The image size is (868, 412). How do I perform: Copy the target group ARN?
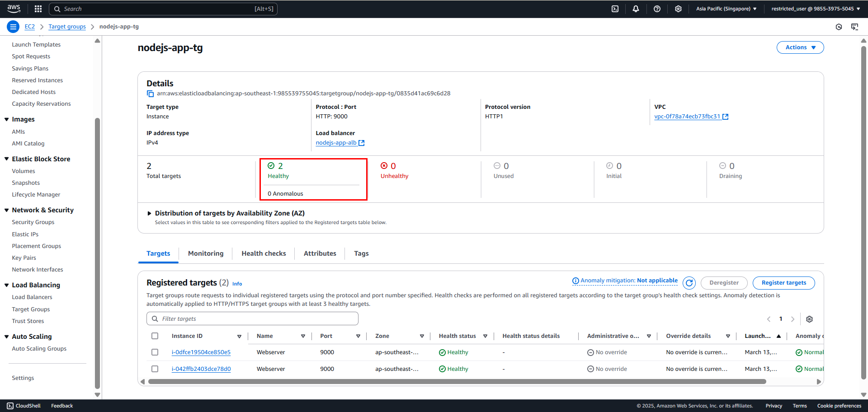(150, 94)
